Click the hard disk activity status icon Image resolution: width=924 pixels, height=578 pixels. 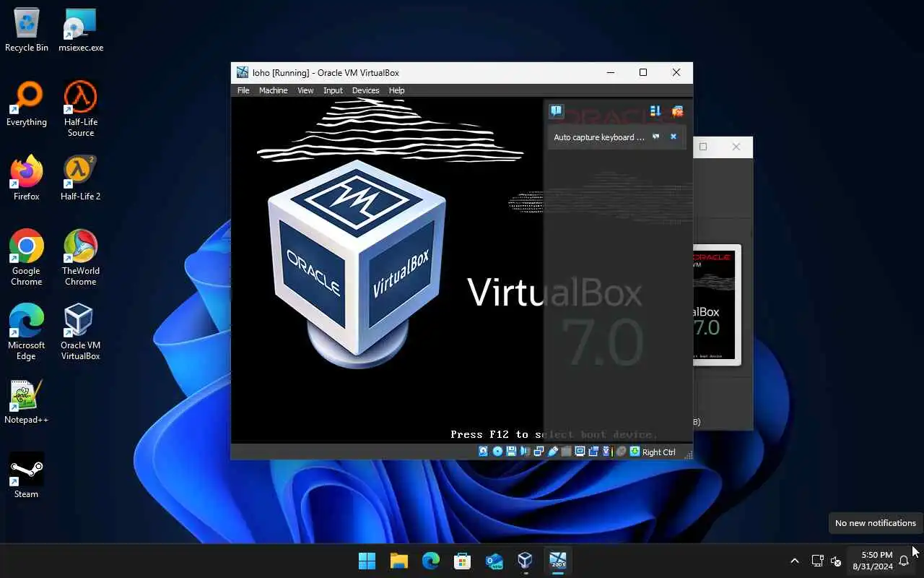click(483, 452)
